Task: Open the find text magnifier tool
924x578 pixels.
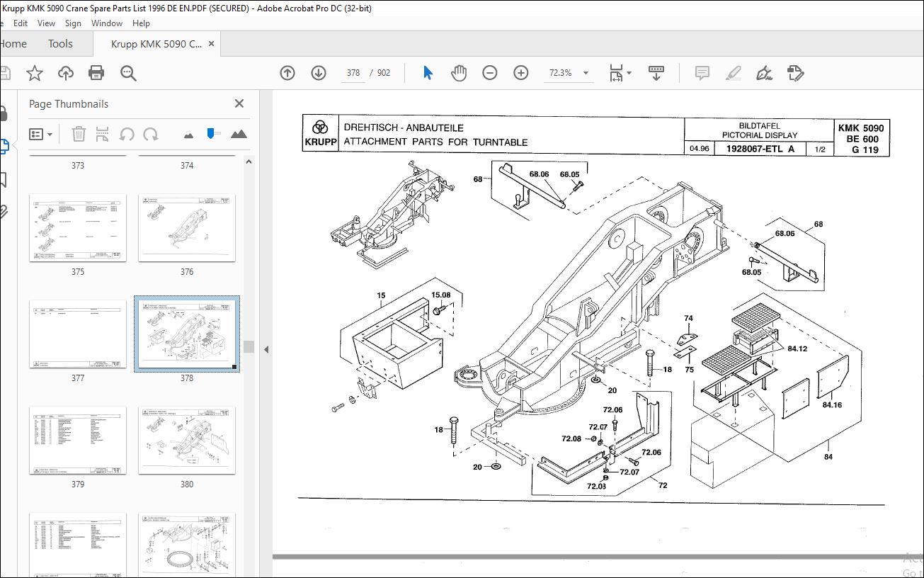Action: pos(128,72)
